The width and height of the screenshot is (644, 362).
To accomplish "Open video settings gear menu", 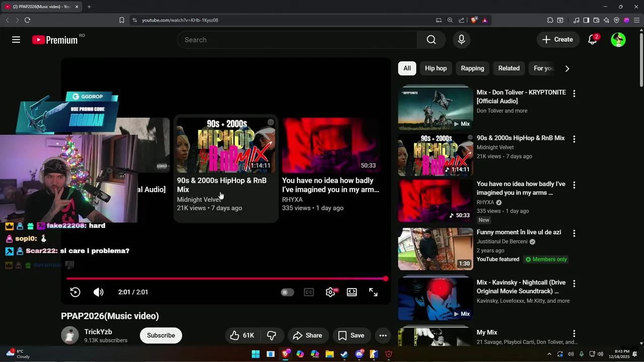I will pos(331,292).
